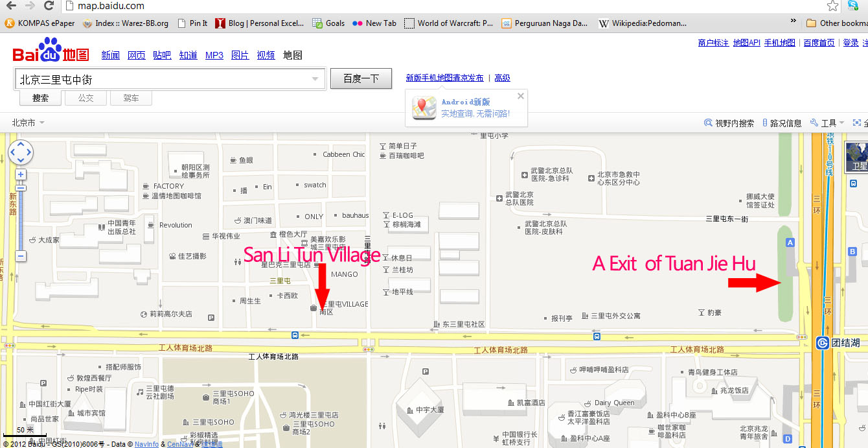The width and height of the screenshot is (868, 448).
Task: Expand the 北京市 city selector
Action: (x=29, y=123)
